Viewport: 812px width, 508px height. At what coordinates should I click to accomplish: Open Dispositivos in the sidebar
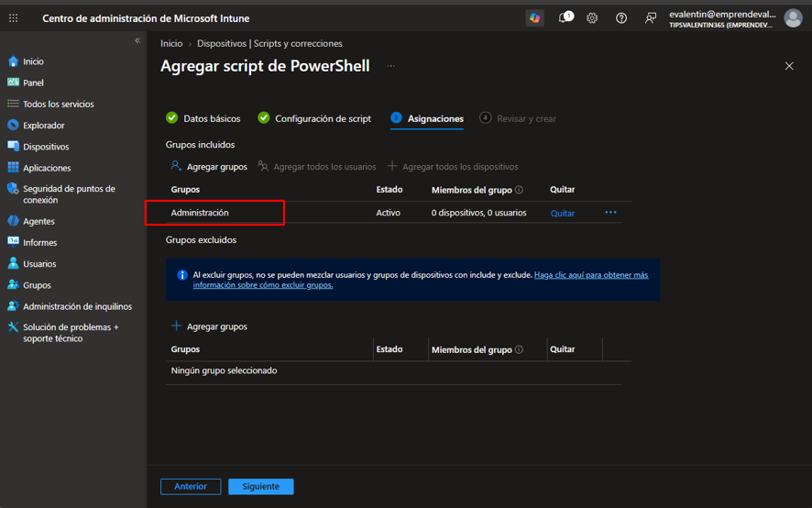46,146
